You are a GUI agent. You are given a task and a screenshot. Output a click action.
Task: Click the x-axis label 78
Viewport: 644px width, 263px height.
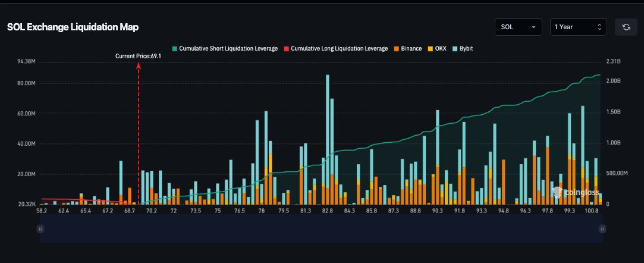pyautogui.click(x=261, y=211)
